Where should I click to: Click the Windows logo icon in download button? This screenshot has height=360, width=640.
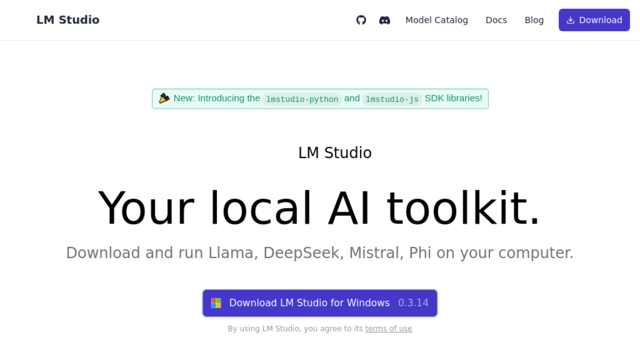point(216,303)
